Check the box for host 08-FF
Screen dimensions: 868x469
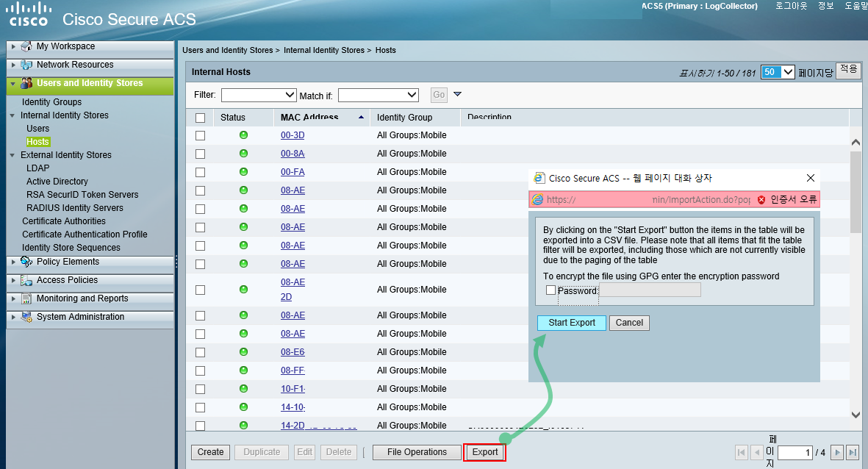point(201,370)
